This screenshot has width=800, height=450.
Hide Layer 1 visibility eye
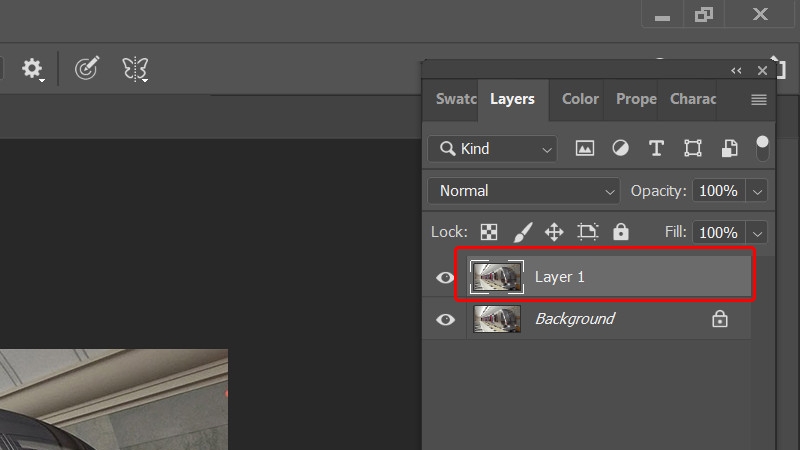pyautogui.click(x=445, y=277)
